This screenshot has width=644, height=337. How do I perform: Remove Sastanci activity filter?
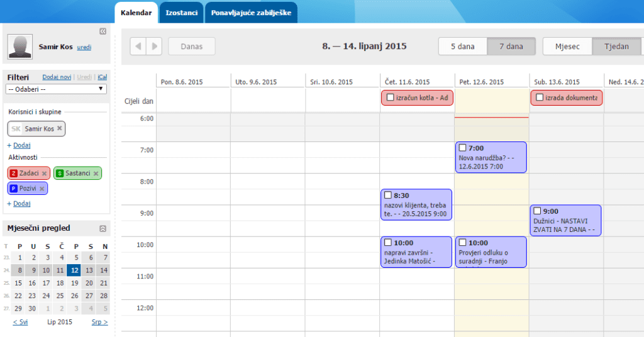pos(96,173)
